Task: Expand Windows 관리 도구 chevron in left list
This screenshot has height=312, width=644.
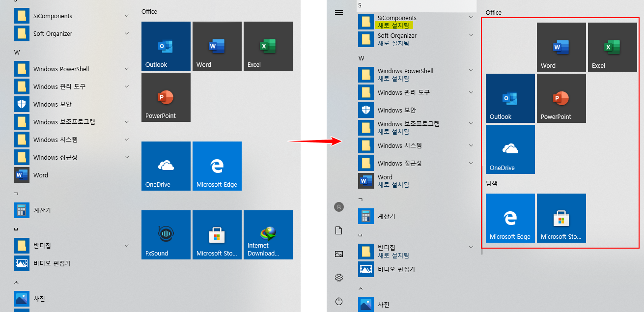Action: 127,86
